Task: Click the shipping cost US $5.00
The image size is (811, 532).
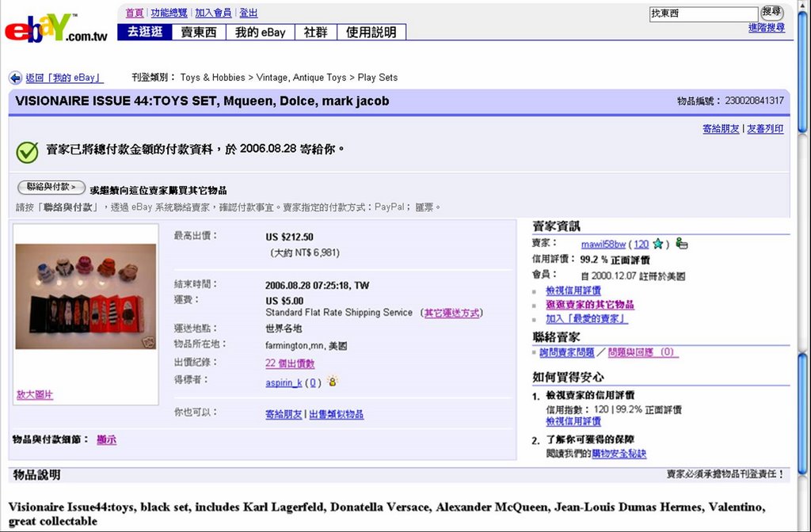Action: click(x=284, y=301)
